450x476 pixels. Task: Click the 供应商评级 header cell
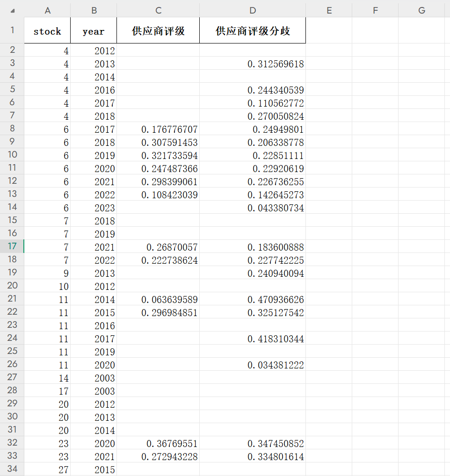click(158, 31)
